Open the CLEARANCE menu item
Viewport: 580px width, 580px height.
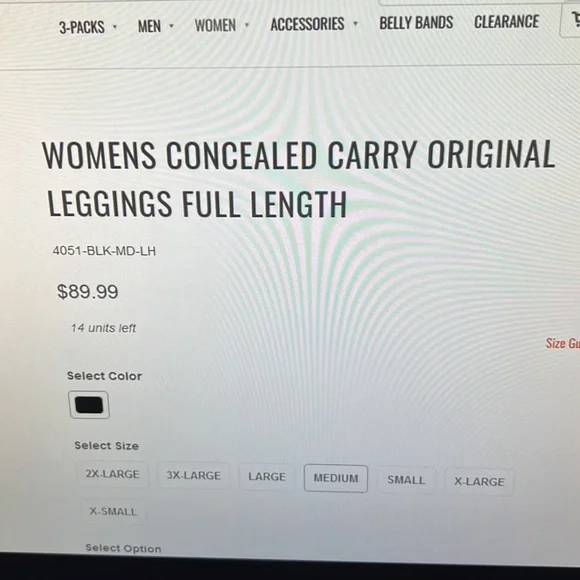(506, 21)
